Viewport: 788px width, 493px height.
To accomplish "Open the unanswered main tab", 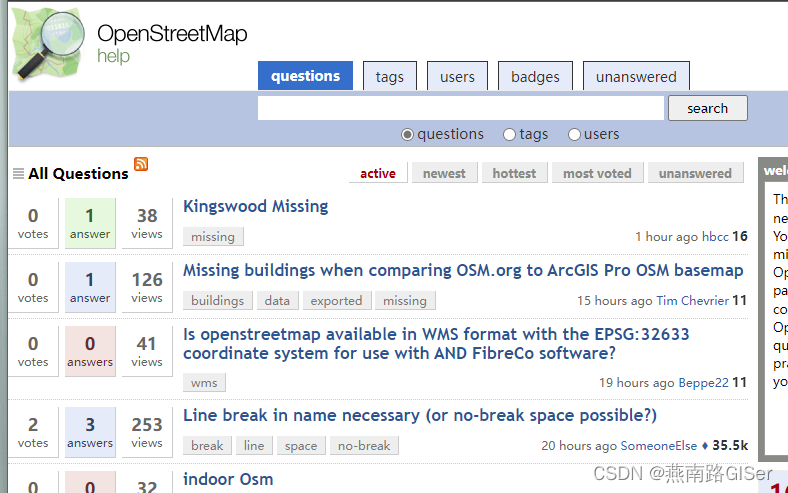I will [x=636, y=76].
